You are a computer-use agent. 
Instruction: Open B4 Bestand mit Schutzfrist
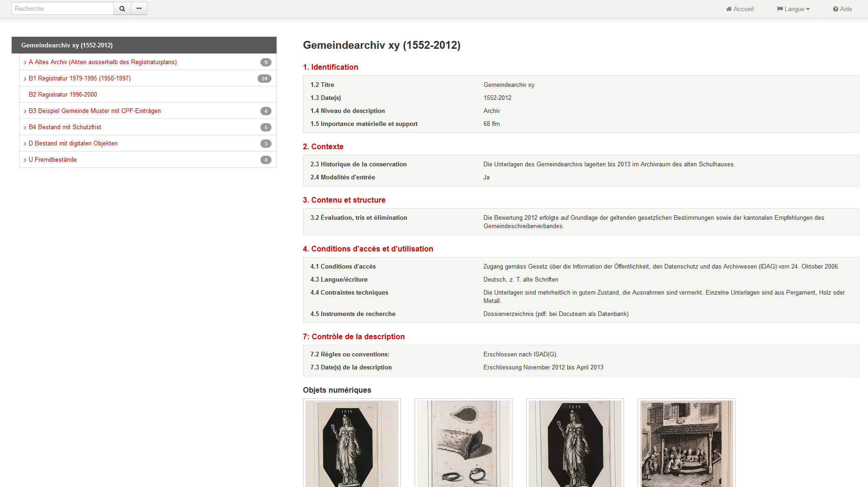65,127
